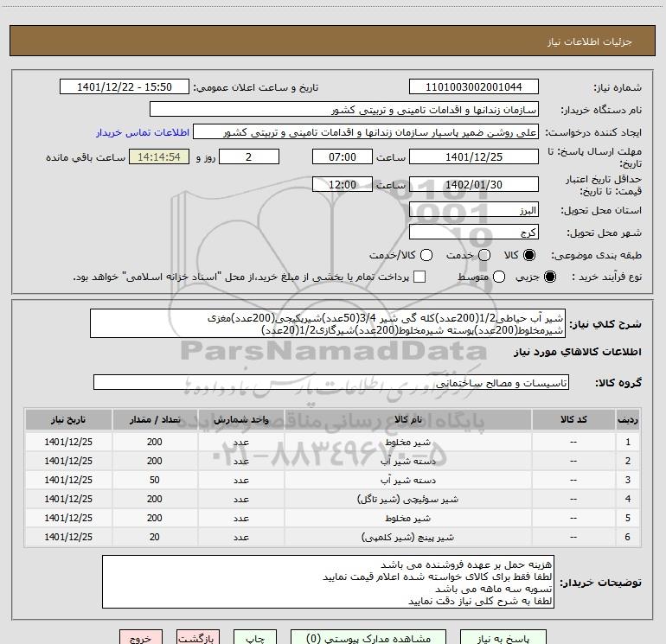Click the تعداد / مقدار column header
Image resolution: width=666 pixels, height=644 pixels.
pyautogui.click(x=155, y=420)
